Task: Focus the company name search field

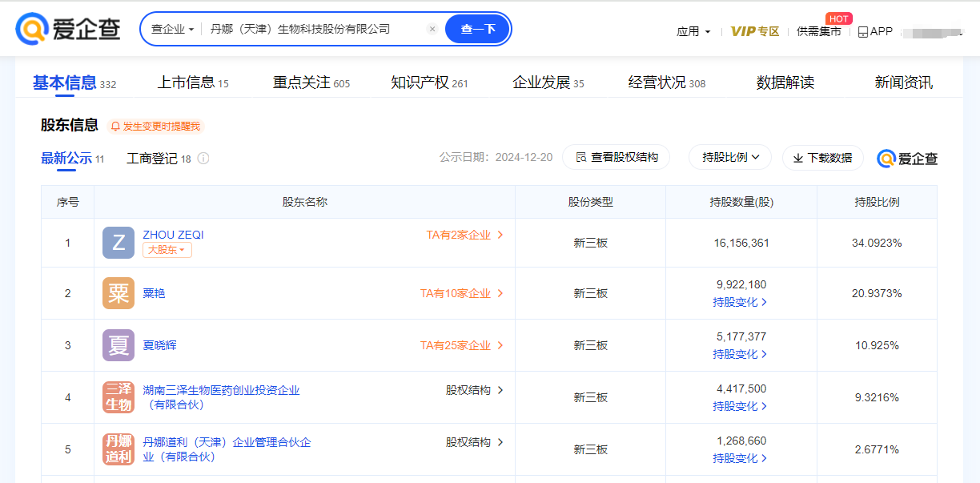Action: 312,29
